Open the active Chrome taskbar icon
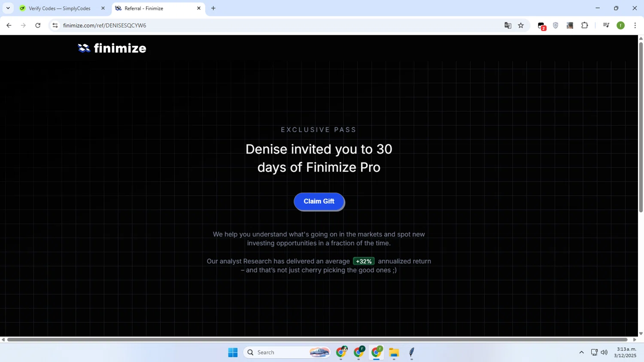The image size is (644, 362). (x=377, y=353)
